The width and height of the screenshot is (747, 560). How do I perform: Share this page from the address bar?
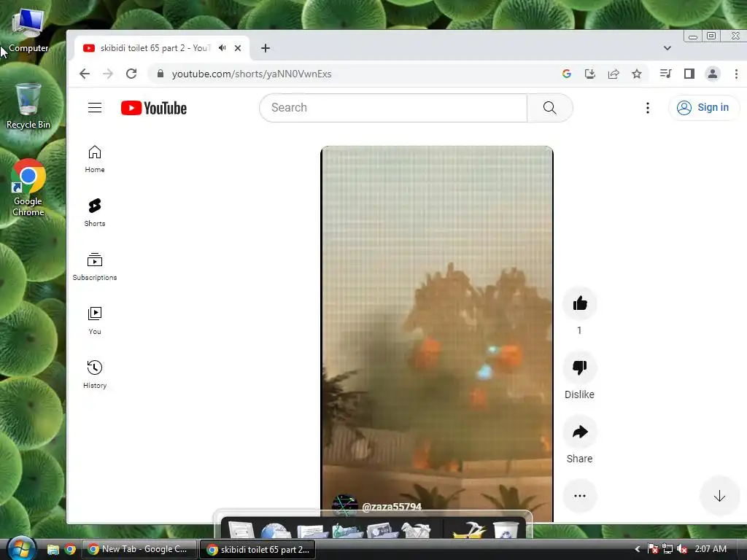(x=614, y=74)
